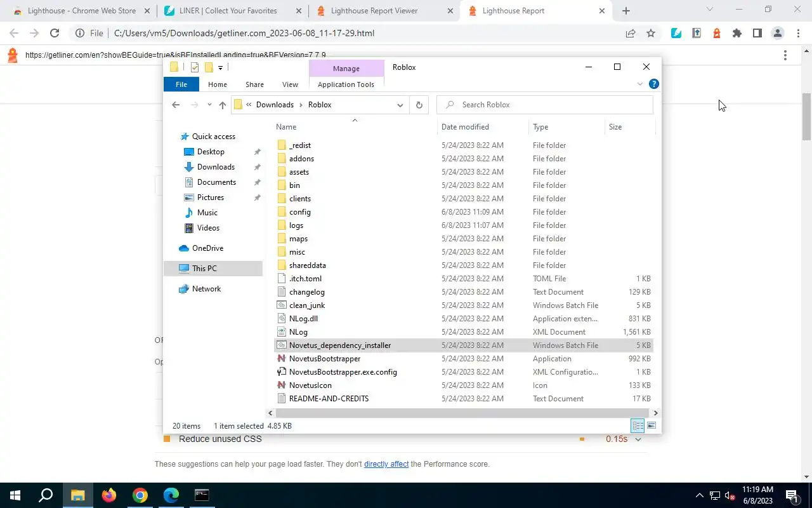Switch to Home ribbon tab

pyautogui.click(x=218, y=84)
